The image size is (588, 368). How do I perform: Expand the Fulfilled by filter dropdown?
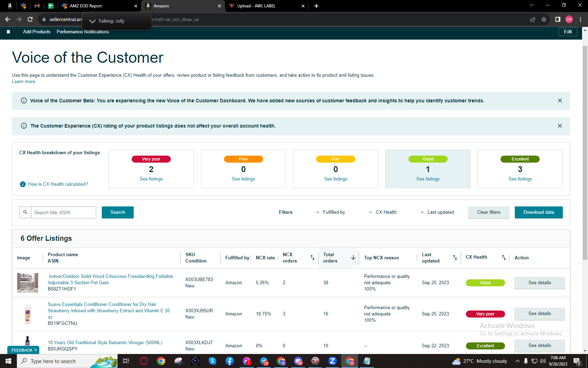(330, 212)
